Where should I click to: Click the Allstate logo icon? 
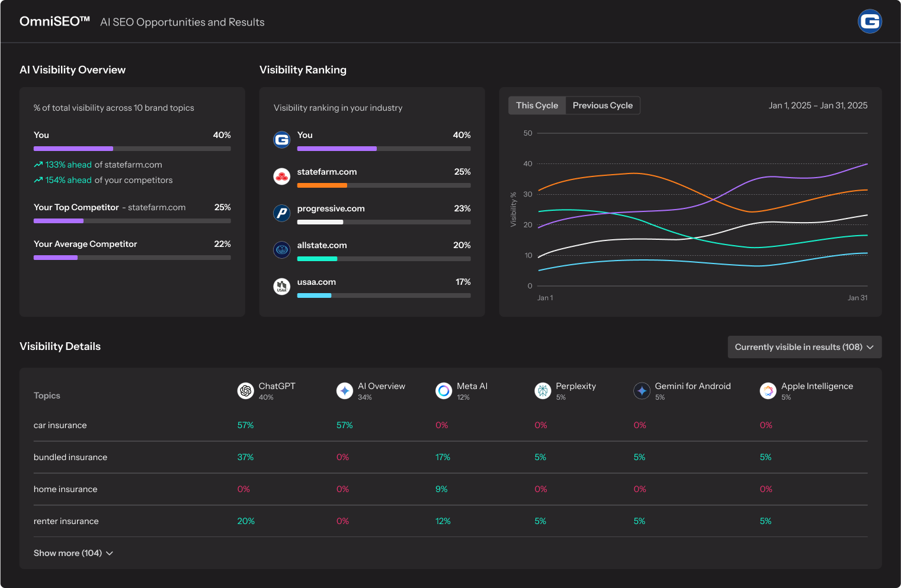tap(282, 250)
